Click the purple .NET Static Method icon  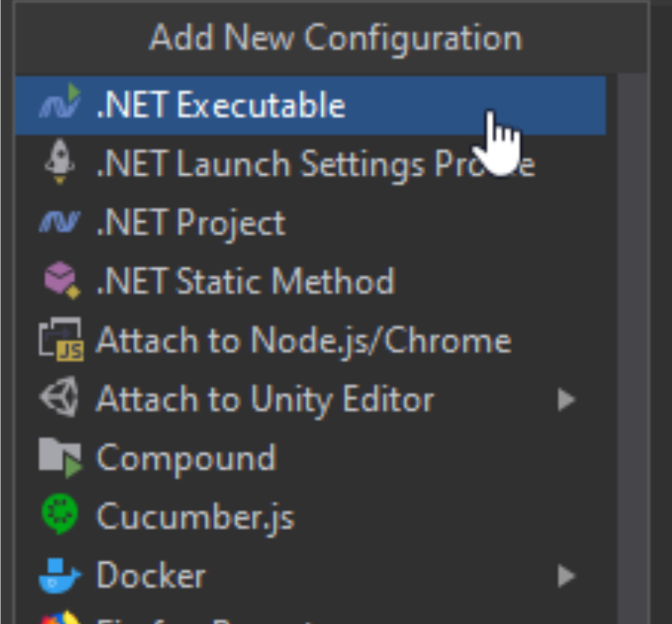click(x=62, y=281)
